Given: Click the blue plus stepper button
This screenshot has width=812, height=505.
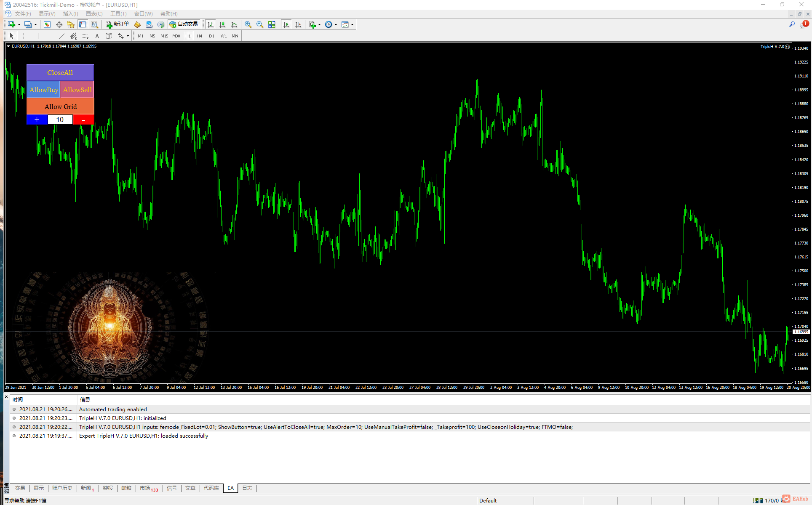Looking at the screenshot, I should [37, 120].
